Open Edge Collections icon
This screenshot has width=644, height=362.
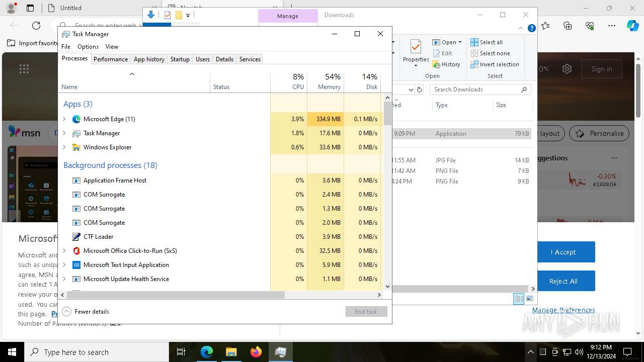tap(568, 25)
